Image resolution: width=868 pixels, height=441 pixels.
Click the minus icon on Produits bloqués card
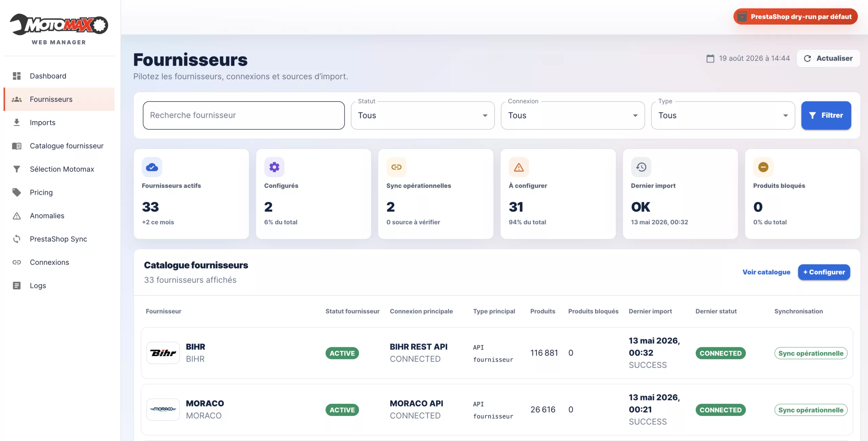pyautogui.click(x=763, y=167)
